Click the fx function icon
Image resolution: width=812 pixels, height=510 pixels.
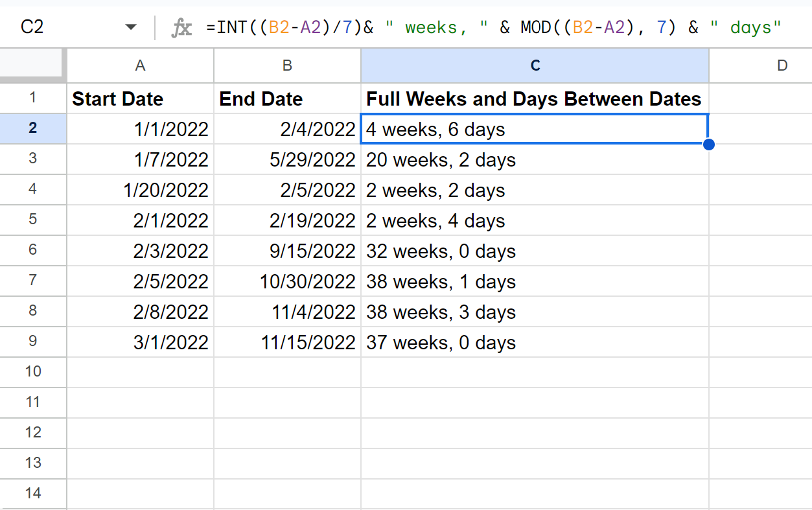pyautogui.click(x=181, y=28)
